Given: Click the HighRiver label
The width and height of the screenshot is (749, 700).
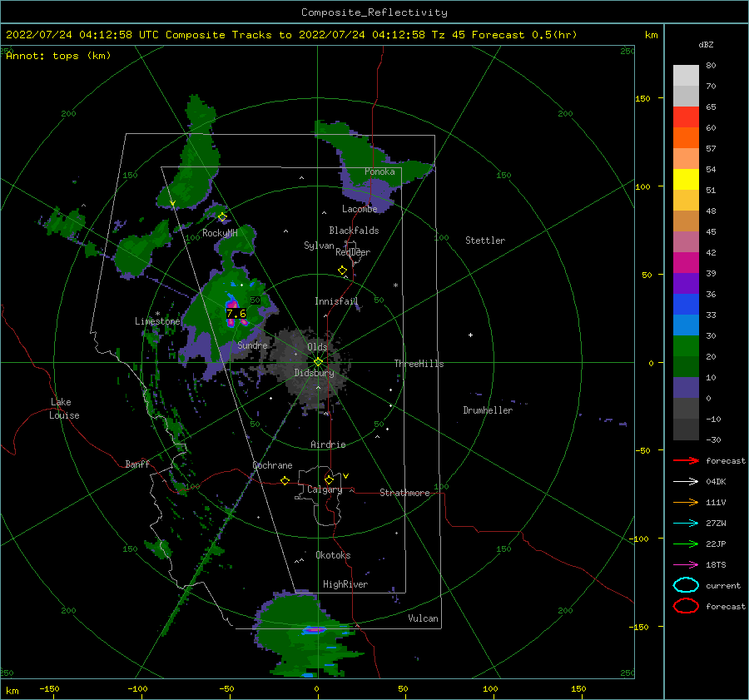Looking at the screenshot, I should (345, 584).
